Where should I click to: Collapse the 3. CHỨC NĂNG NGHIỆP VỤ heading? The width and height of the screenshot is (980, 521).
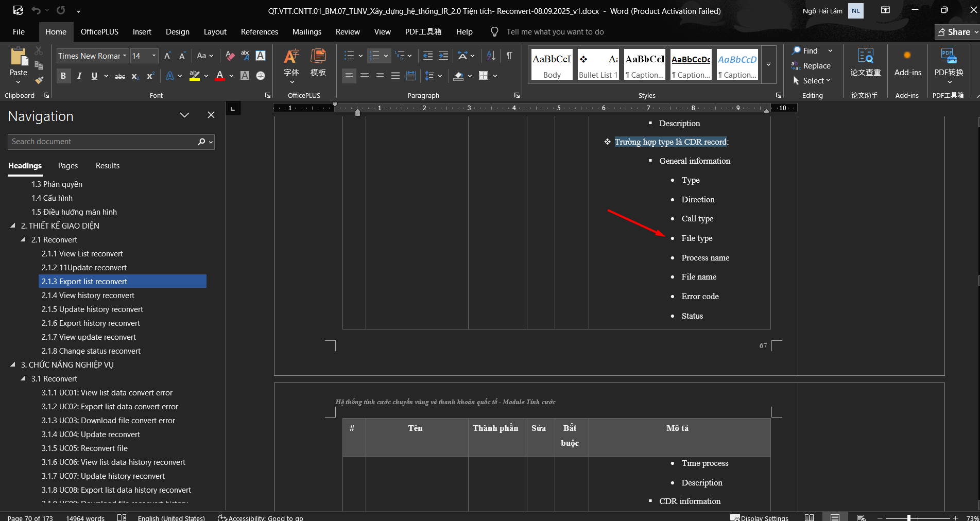tap(13, 364)
